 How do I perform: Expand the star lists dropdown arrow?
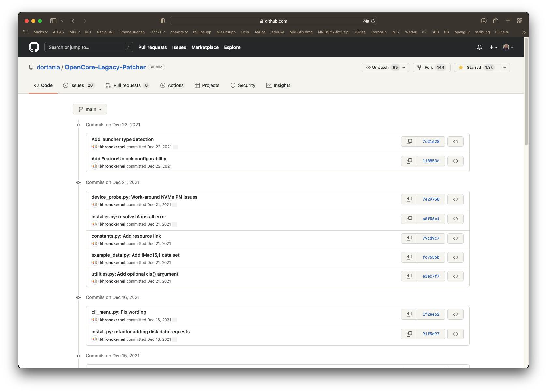click(x=505, y=68)
